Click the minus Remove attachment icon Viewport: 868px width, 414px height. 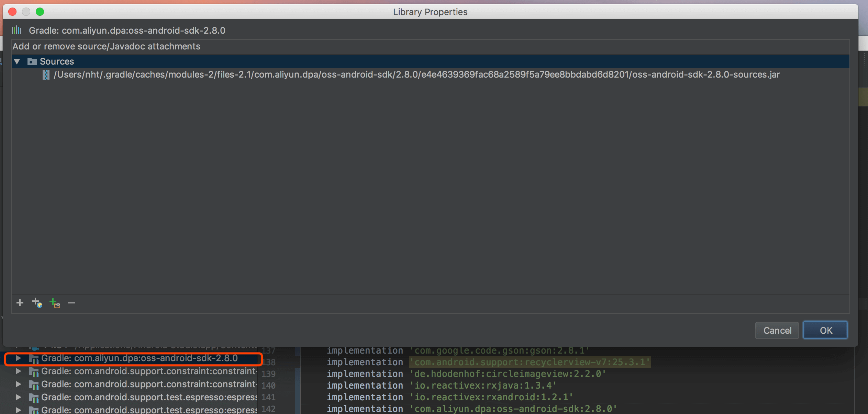click(x=71, y=303)
